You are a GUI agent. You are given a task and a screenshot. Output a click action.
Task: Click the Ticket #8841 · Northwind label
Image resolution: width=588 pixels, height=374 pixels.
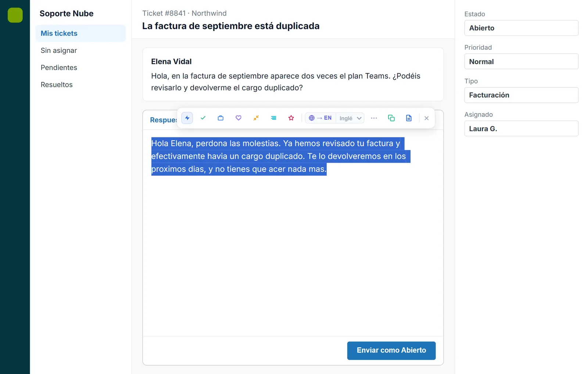[x=184, y=13]
